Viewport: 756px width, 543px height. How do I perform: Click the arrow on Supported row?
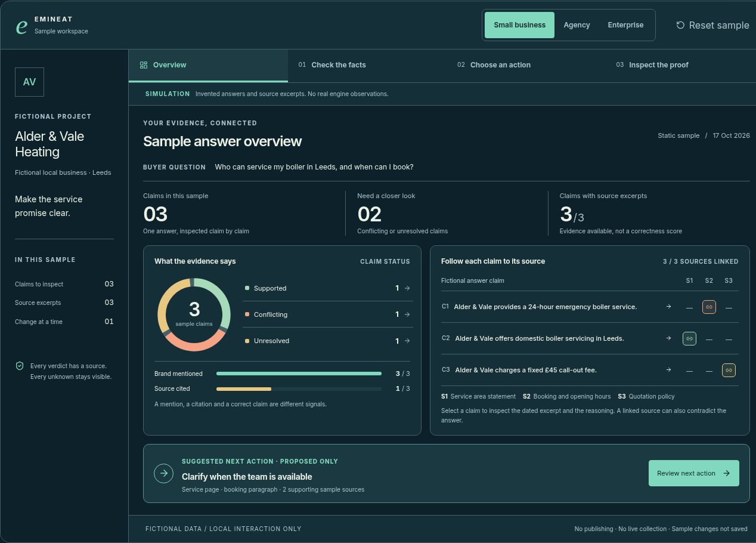[x=407, y=288]
